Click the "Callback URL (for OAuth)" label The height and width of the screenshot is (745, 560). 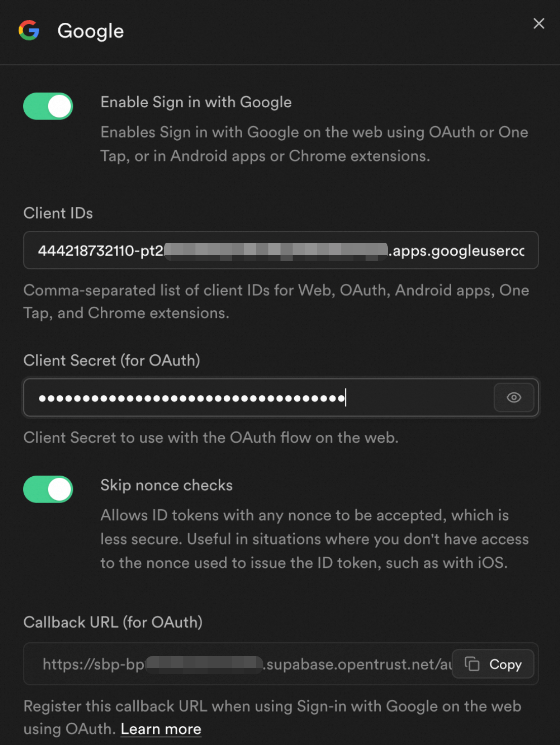tap(113, 622)
